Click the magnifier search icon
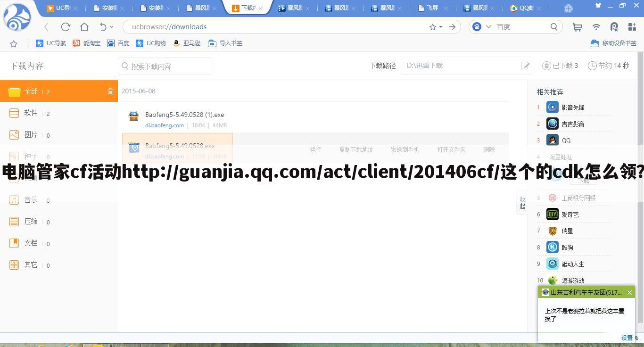The image size is (644, 347). coord(554,27)
